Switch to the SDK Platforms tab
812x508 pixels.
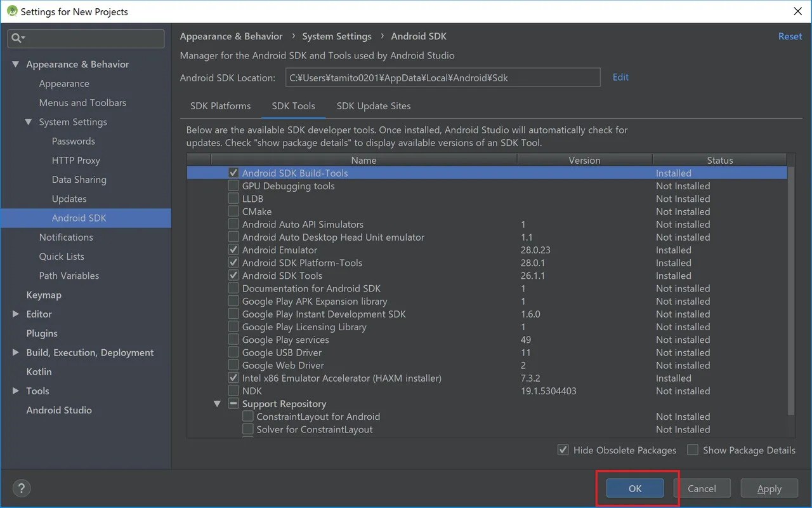220,106
